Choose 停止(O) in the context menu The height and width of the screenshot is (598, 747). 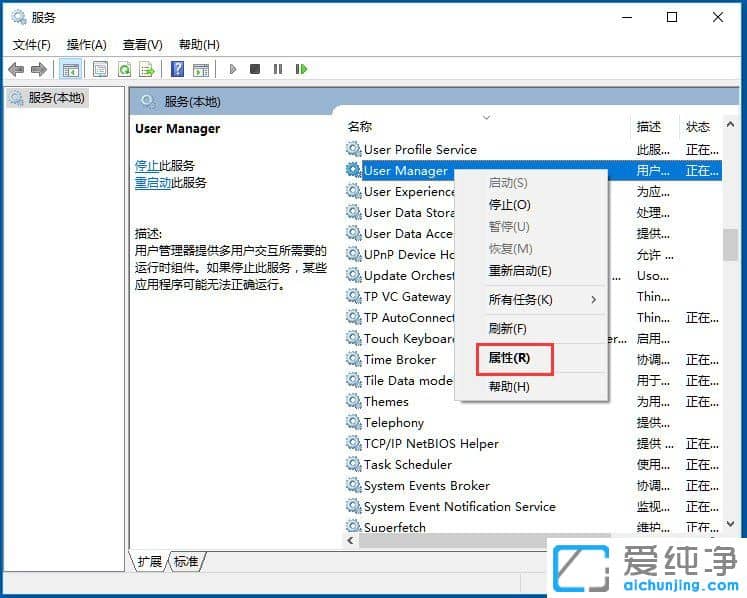pyautogui.click(x=532, y=205)
